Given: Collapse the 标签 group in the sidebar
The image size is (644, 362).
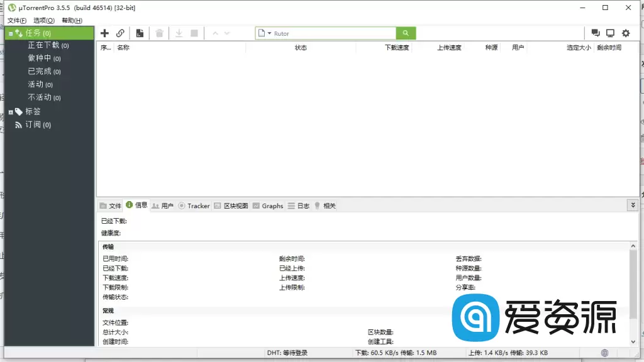Looking at the screenshot, I should pyautogui.click(x=10, y=111).
